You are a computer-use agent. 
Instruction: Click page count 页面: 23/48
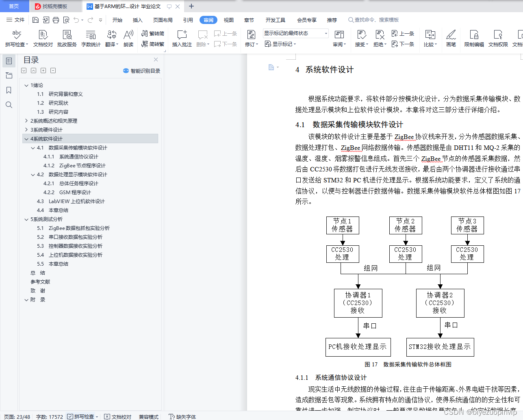pyautogui.click(x=17, y=417)
